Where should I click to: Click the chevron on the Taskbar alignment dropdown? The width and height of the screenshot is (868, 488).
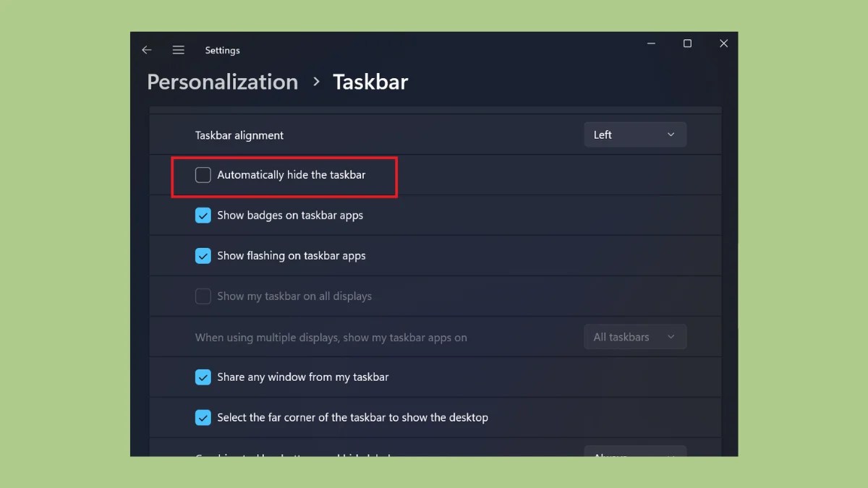pos(672,134)
